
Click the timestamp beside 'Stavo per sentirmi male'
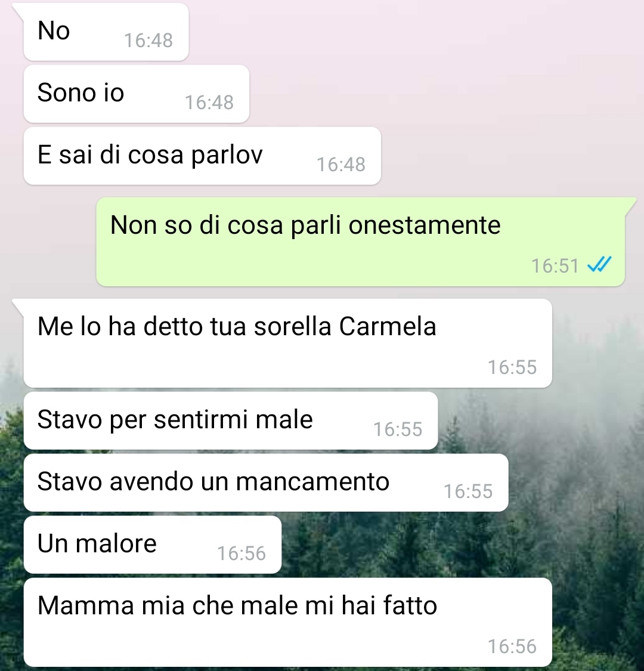click(x=398, y=429)
